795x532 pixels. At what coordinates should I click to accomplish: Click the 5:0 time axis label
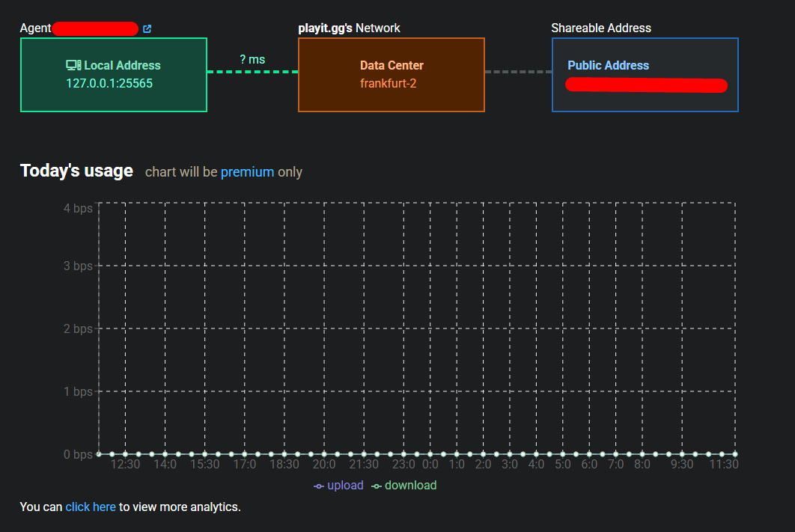(x=563, y=465)
